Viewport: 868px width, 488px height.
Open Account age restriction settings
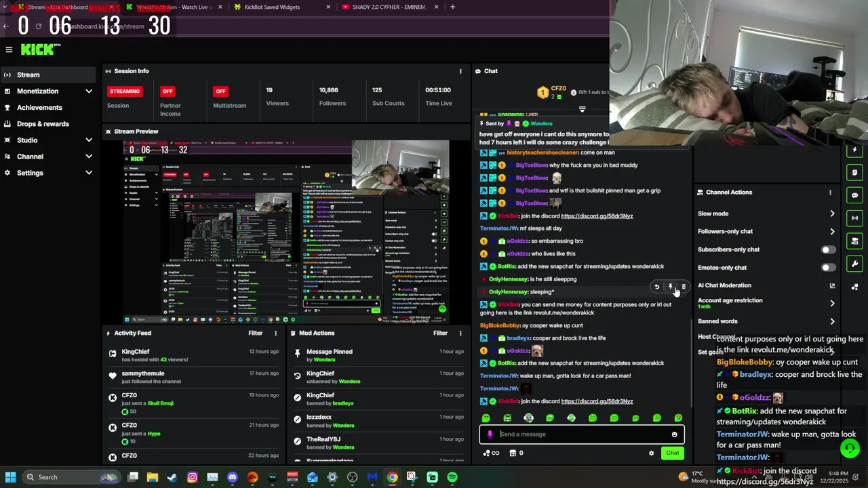[x=766, y=303]
